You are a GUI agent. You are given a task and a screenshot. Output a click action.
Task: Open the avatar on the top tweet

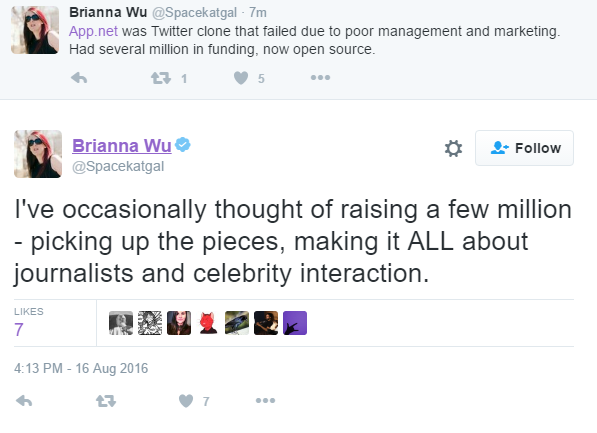tap(35, 30)
